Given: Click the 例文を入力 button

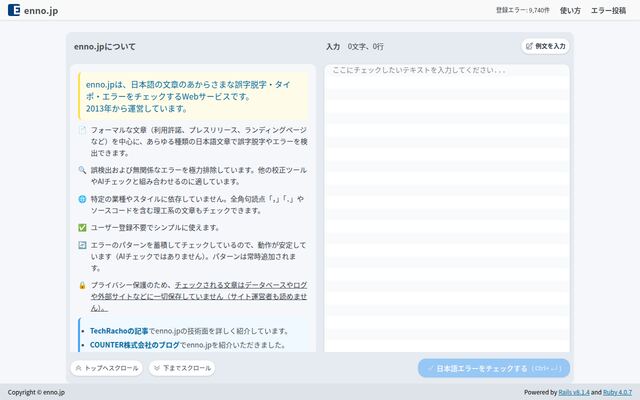Looking at the screenshot, I should coord(545,46).
